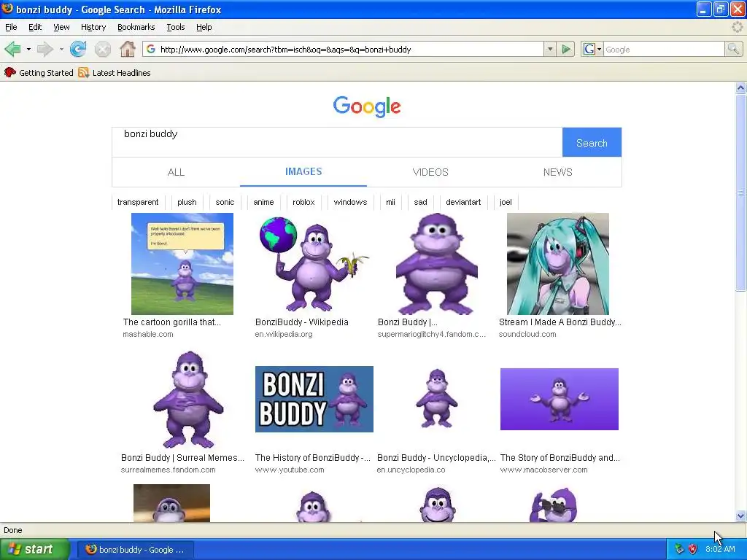Open the Getting Started bookmark
The width and height of the screenshot is (747, 560).
coord(39,73)
